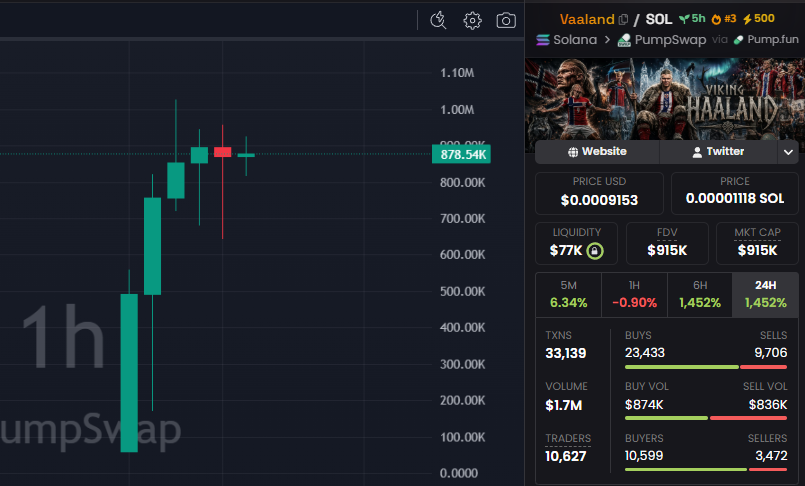
Task: Click the 0.00001118 SOL price box
Action: click(x=735, y=193)
